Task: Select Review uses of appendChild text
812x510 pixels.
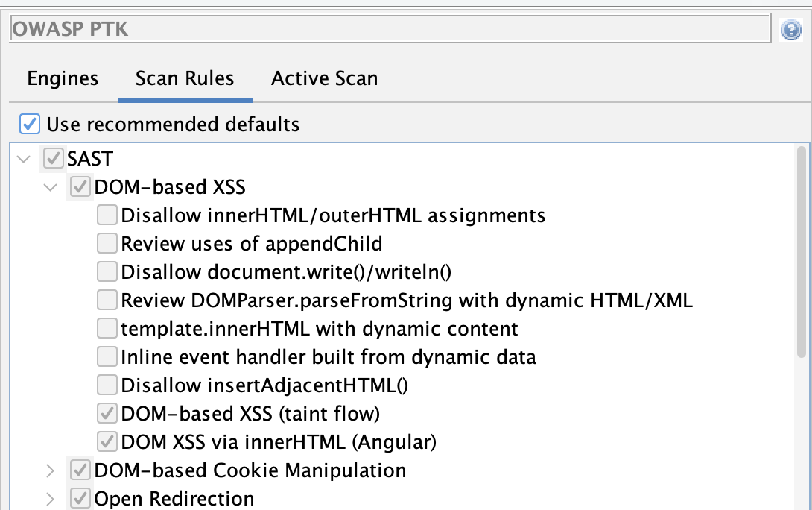Action: pyautogui.click(x=252, y=244)
